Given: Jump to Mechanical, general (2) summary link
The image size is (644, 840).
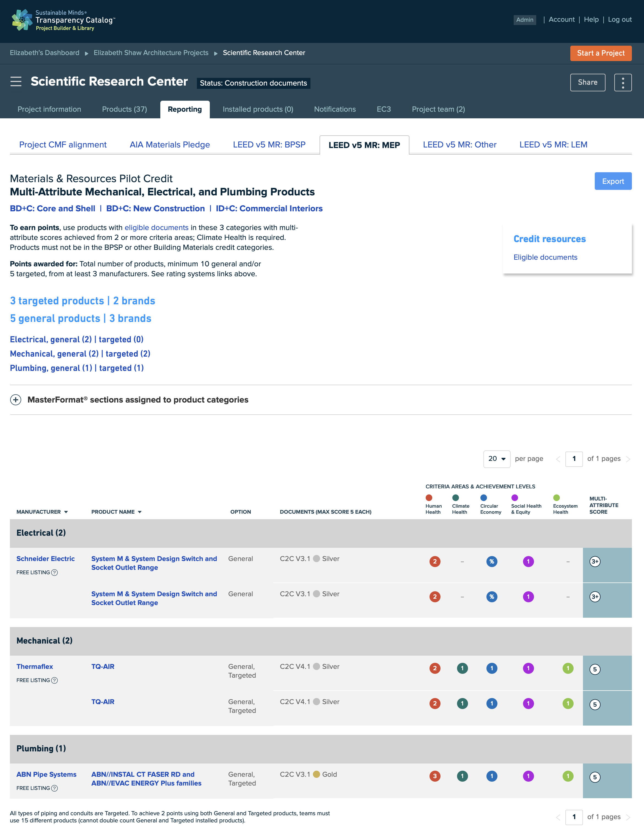Looking at the screenshot, I should 54,354.
